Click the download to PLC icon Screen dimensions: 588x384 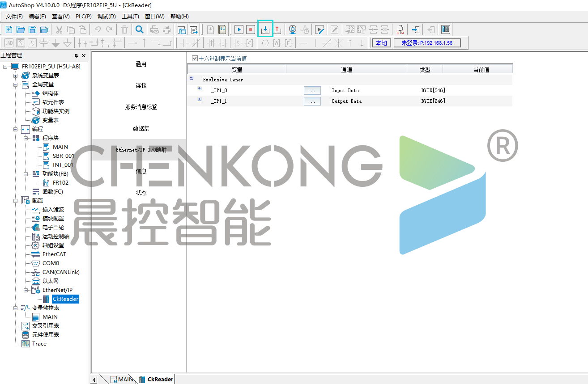pyautogui.click(x=265, y=30)
